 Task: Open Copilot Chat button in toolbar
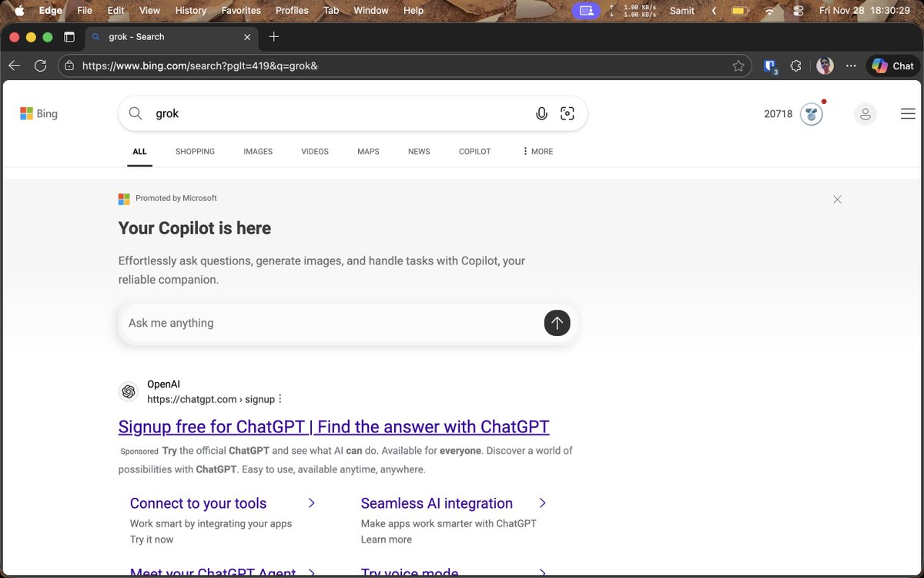tap(892, 66)
